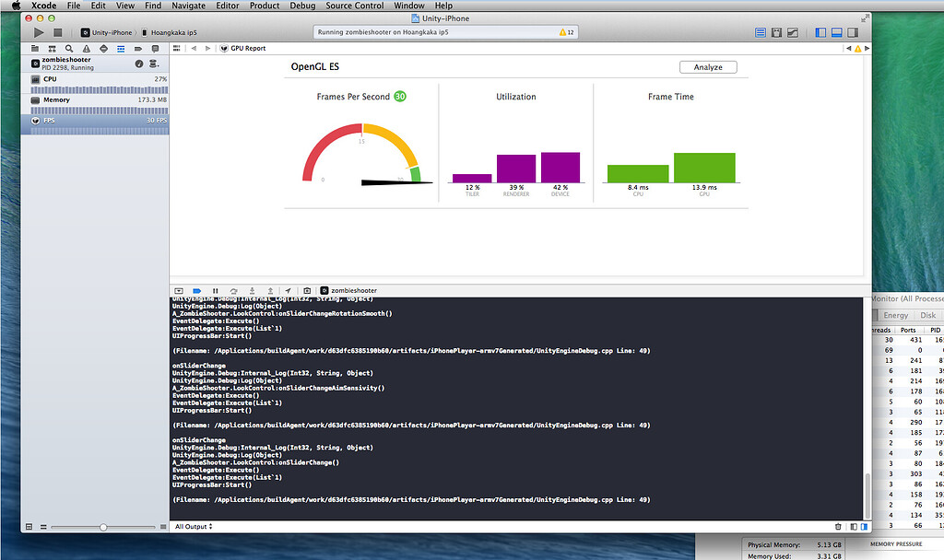Click the Step Over debug icon
Viewport: 944px width, 560px height.
point(234,290)
